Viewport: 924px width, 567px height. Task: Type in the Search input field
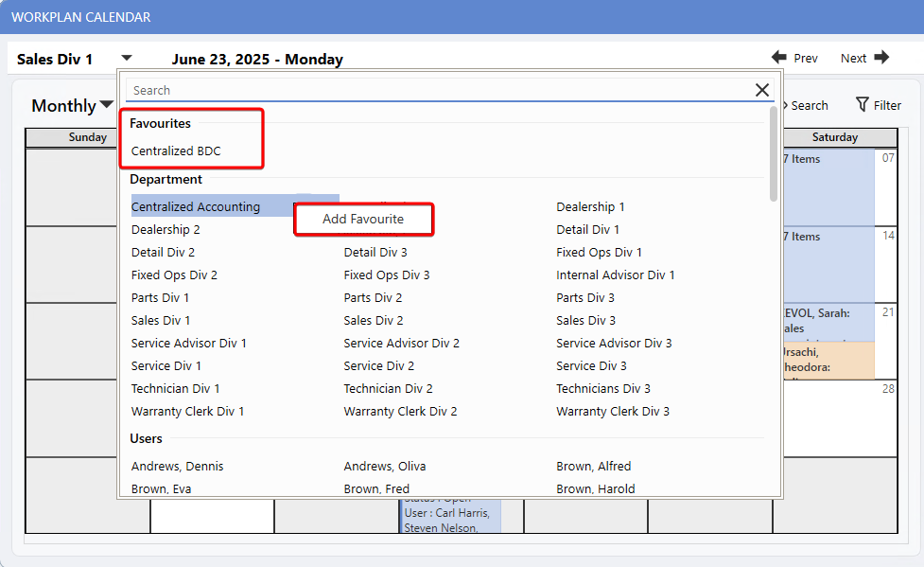click(435, 91)
